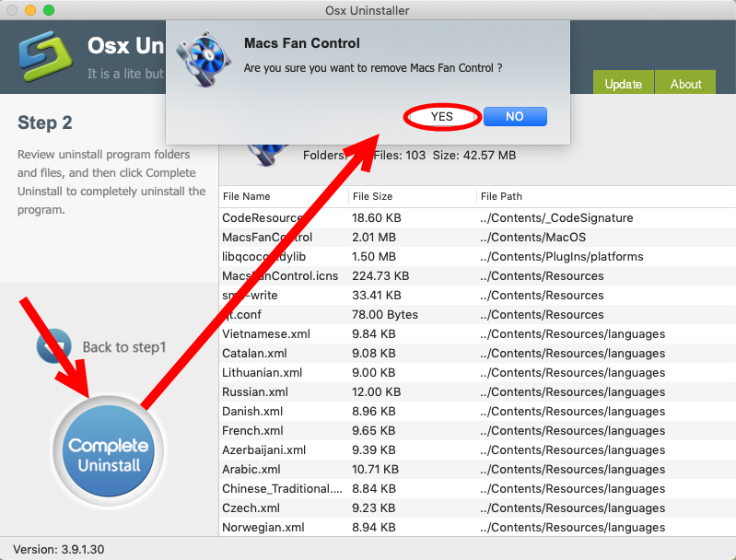The height and width of the screenshot is (560, 736).
Task: Click the Step 2 heading
Action: 45,122
